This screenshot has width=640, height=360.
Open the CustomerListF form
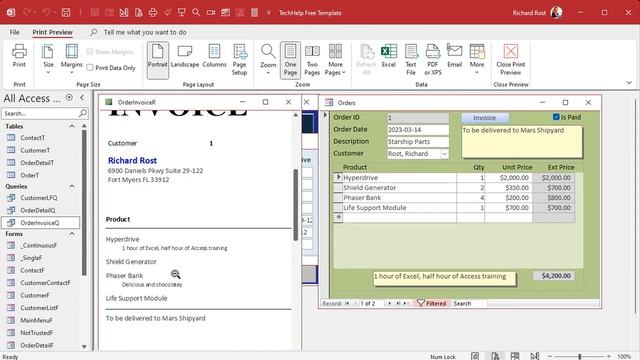click(x=39, y=307)
